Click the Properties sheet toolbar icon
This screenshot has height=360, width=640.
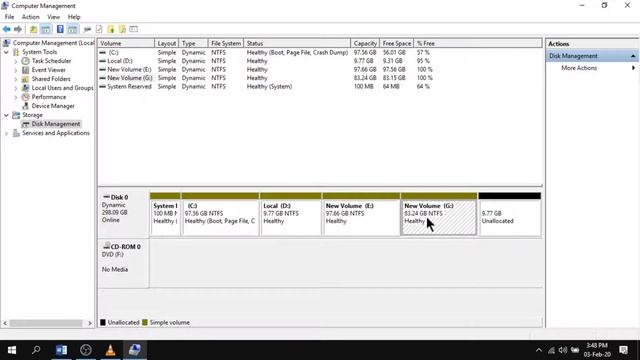point(99,29)
